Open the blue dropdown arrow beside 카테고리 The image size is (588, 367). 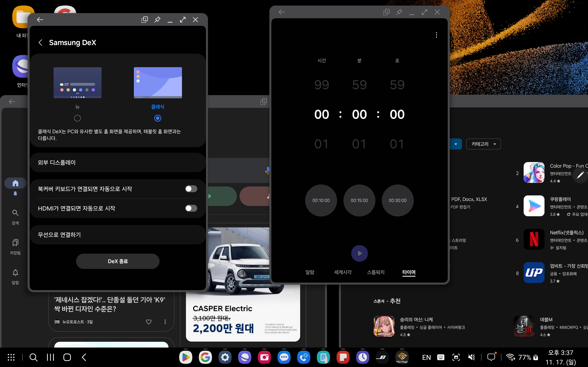pyautogui.click(x=456, y=144)
